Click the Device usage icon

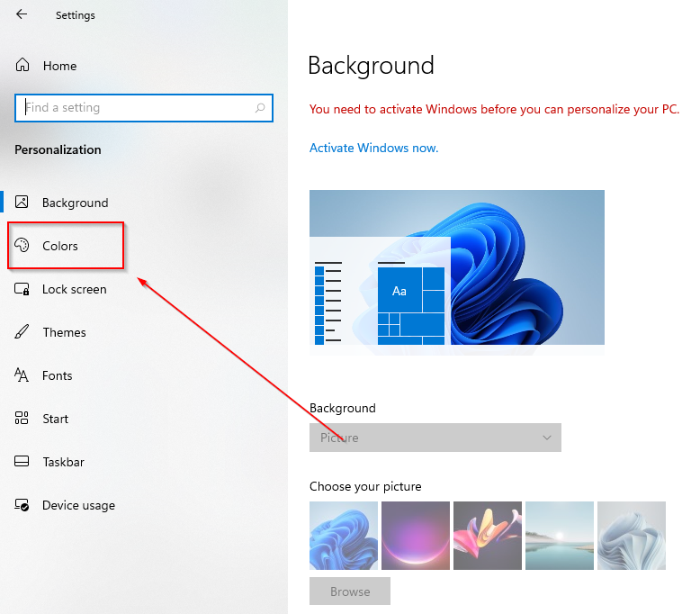(23, 505)
